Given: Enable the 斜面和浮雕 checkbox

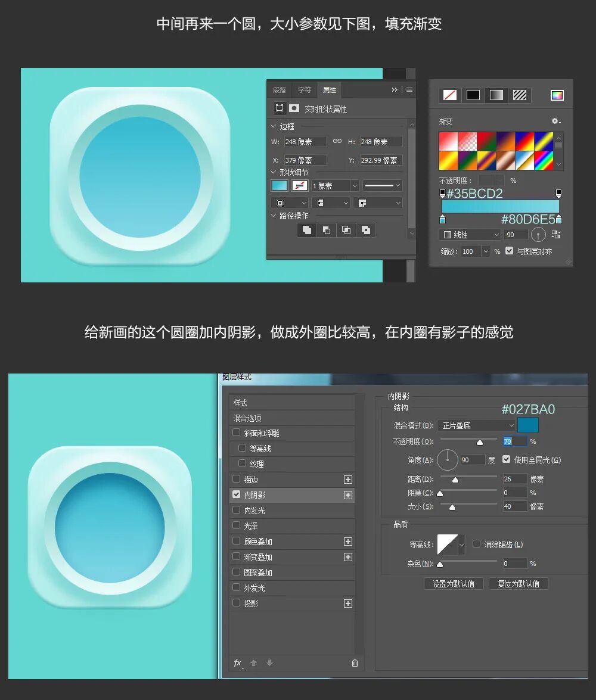Looking at the screenshot, I should coord(237,433).
